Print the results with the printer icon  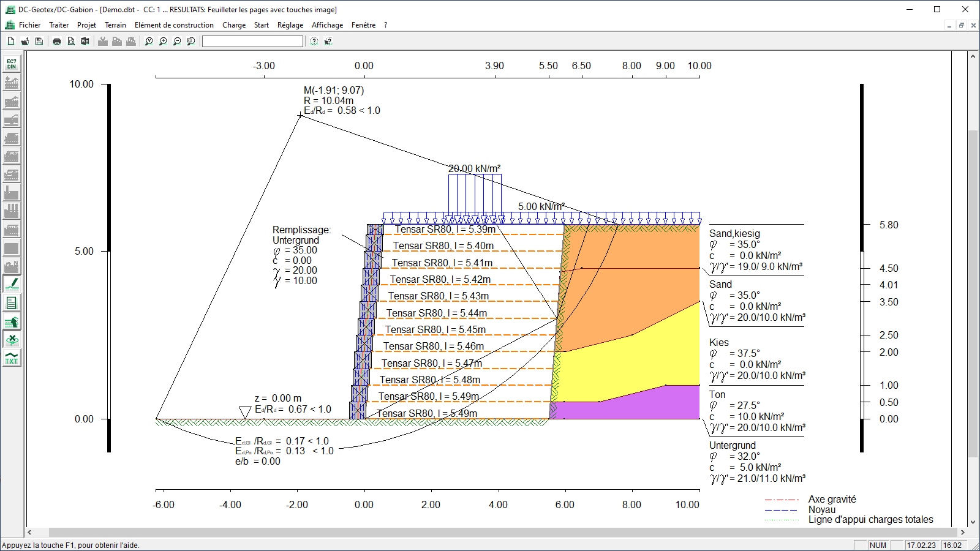(x=57, y=41)
